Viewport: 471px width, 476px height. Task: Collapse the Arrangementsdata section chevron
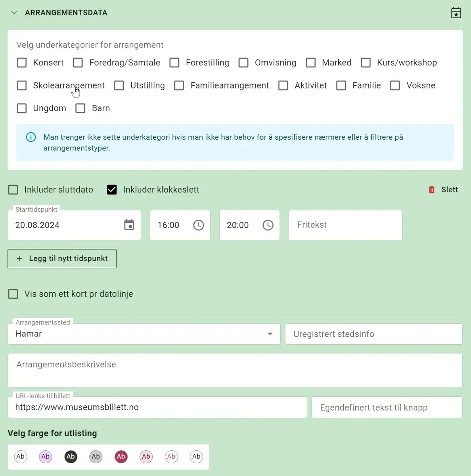[x=14, y=13]
